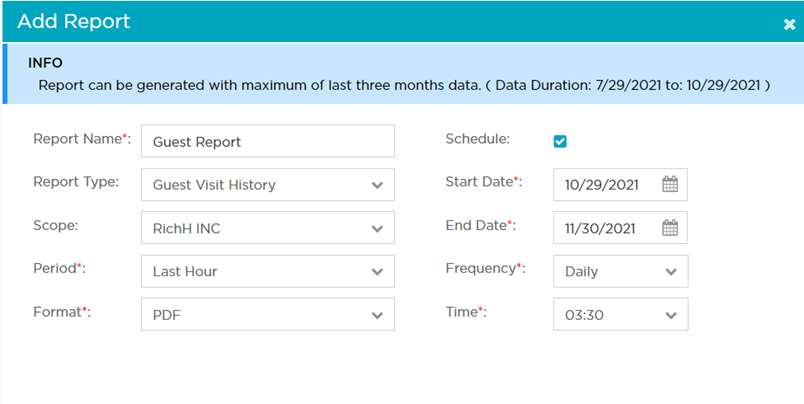Close the Add Report dialog
Viewport: 804px width, 404px height.
[789, 24]
